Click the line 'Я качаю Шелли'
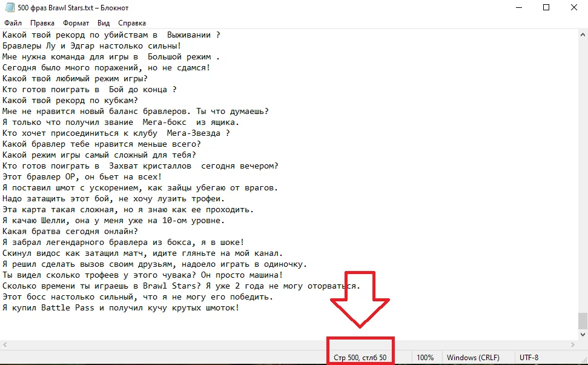The width and height of the screenshot is (588, 365). (114, 220)
